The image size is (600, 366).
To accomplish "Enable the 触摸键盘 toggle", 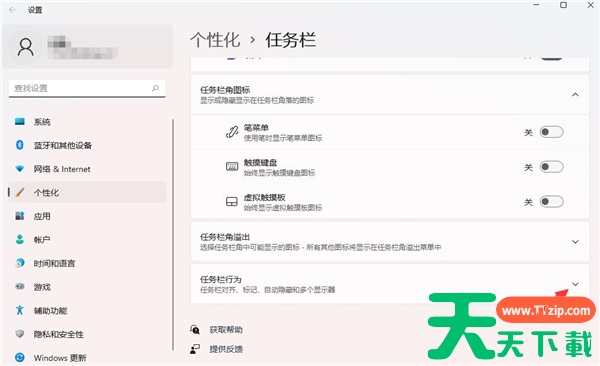I will point(551,167).
